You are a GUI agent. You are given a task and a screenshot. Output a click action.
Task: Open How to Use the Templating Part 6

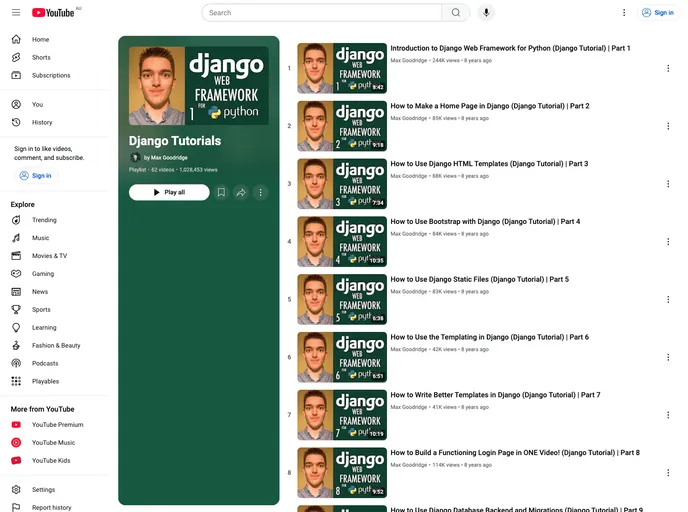[490, 337]
